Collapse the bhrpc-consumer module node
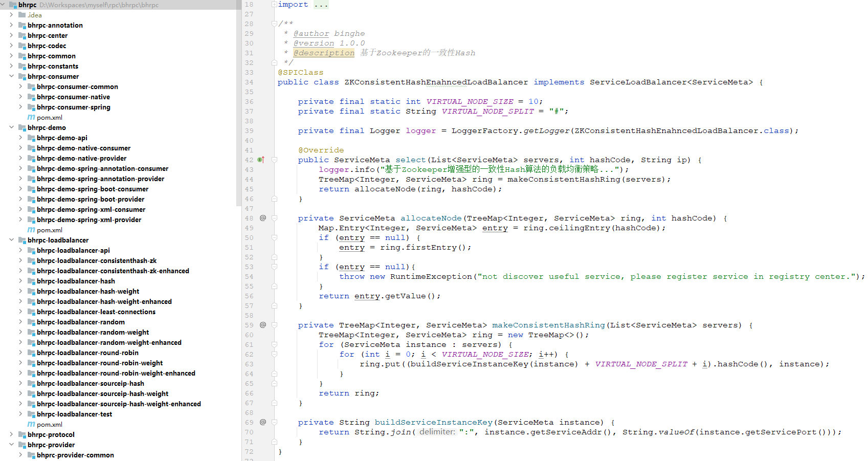Viewport: 868px width, 461px height. pos(11,77)
